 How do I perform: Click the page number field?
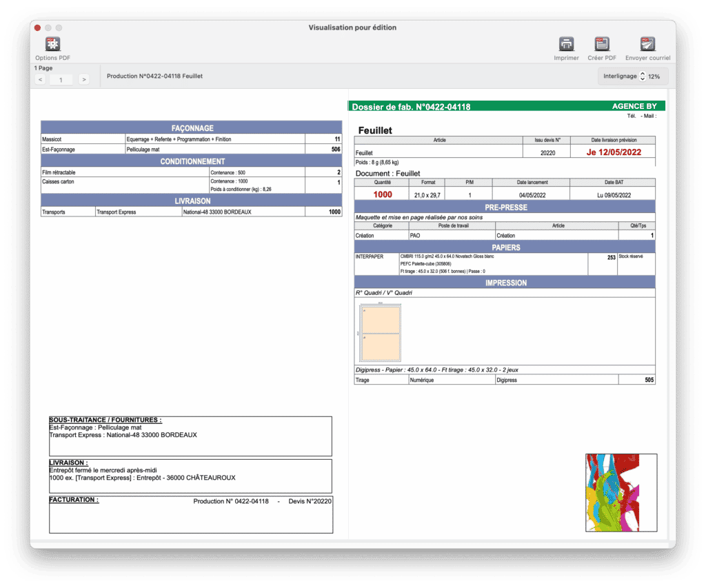62,80
